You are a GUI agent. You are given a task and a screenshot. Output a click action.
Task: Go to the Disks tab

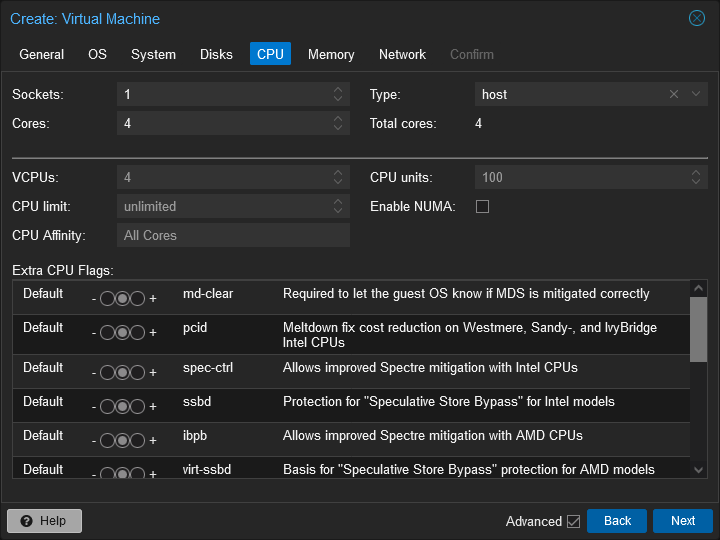pyautogui.click(x=216, y=54)
